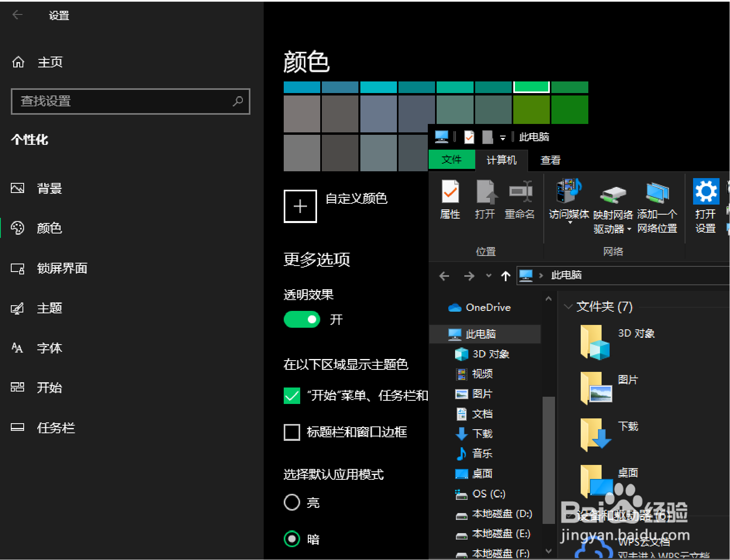Click the Rename icon in the ribbon
730x560 pixels.
[x=520, y=199]
